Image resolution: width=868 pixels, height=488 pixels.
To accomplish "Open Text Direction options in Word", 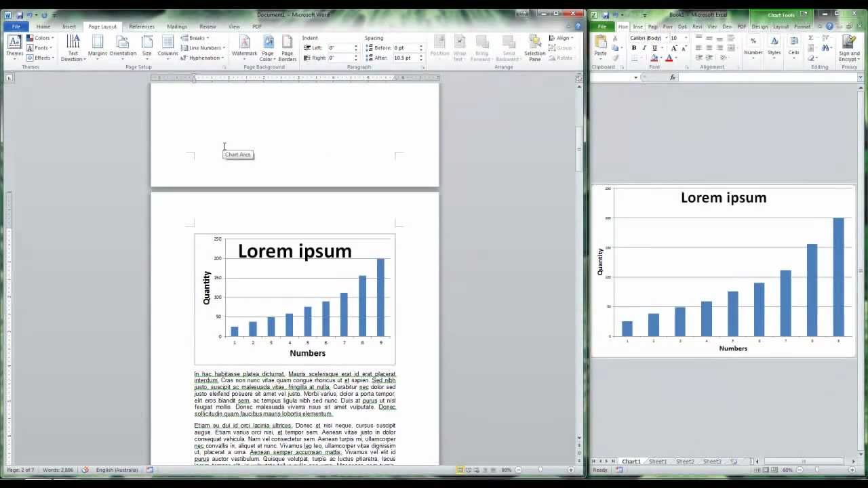I will tap(73, 48).
